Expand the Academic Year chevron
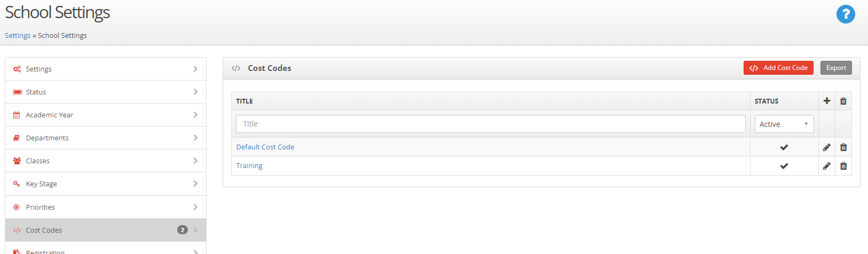This screenshot has width=868, height=254. [195, 115]
